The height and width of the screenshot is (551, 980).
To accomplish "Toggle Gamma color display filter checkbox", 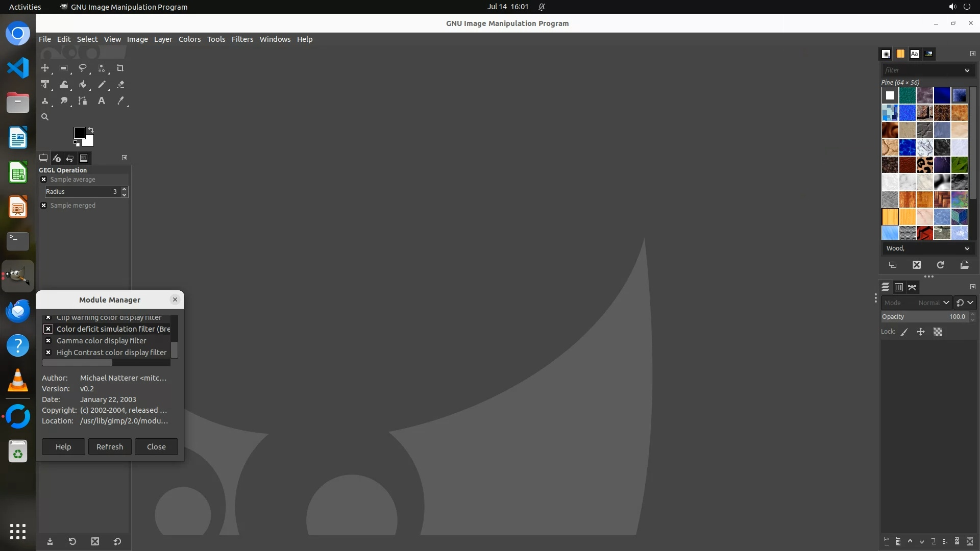I will [x=48, y=341].
